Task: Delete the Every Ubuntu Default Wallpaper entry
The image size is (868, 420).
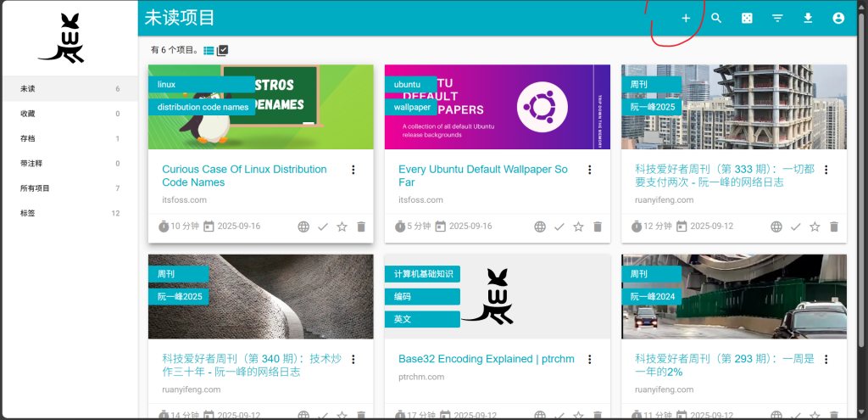Action: [598, 227]
